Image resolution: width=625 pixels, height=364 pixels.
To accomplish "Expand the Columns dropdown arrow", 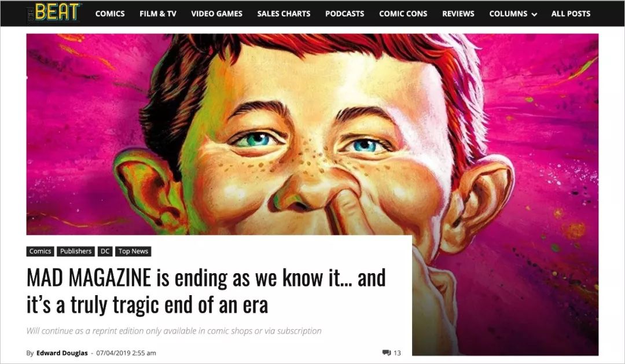I will tap(534, 14).
